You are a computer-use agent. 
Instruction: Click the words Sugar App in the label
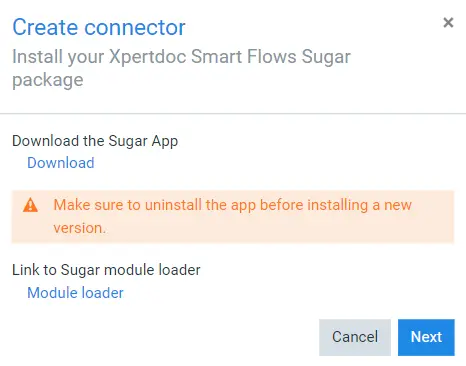[143, 141]
